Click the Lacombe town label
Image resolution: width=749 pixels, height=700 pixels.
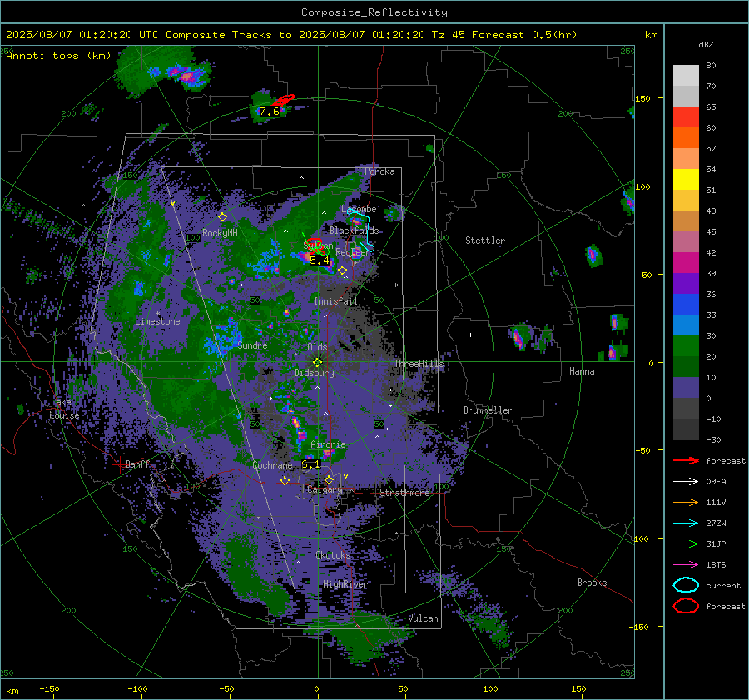pos(359,209)
